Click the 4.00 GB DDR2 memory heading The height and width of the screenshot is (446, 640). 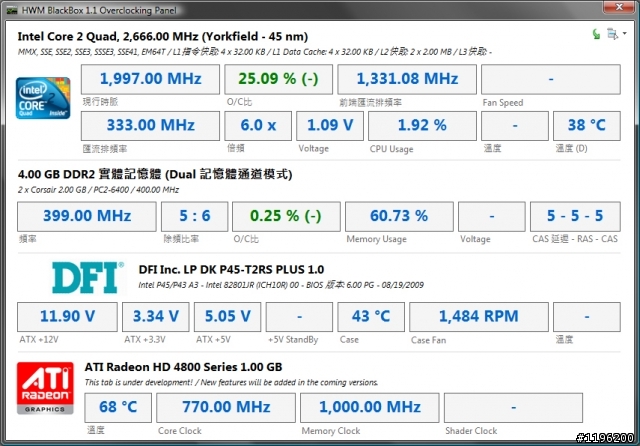155,174
